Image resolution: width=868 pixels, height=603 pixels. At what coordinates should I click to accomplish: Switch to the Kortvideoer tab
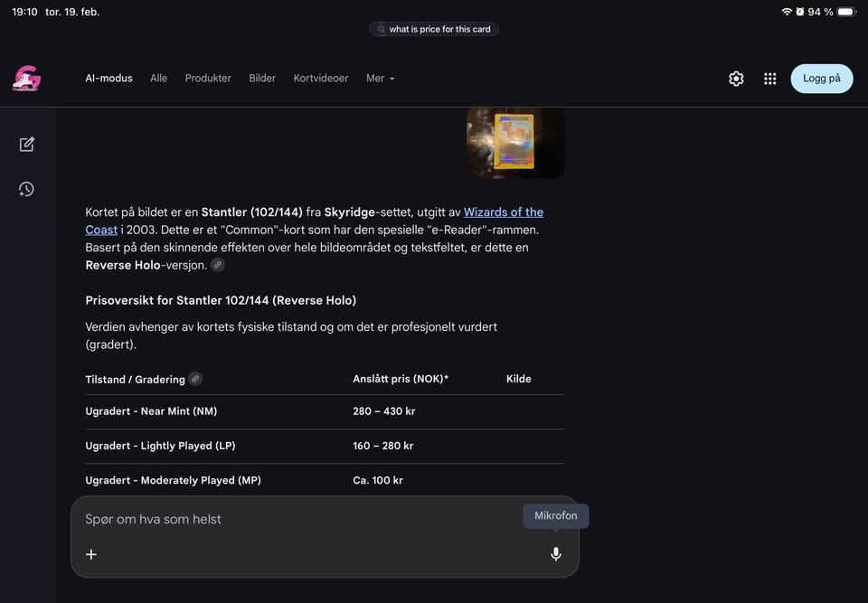(x=320, y=78)
